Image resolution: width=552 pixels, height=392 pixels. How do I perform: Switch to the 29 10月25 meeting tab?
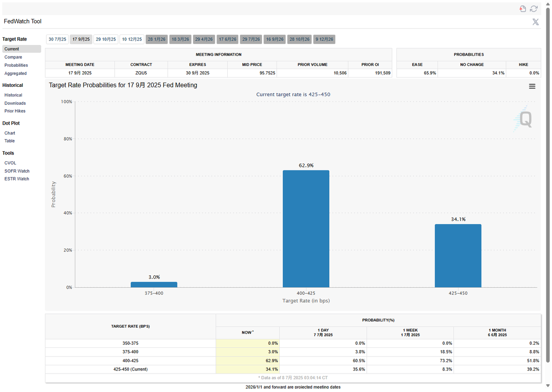tap(106, 40)
